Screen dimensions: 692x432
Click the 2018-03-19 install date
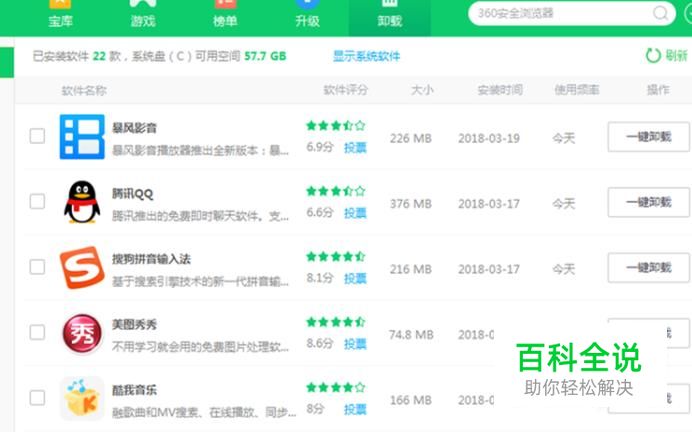tap(489, 139)
